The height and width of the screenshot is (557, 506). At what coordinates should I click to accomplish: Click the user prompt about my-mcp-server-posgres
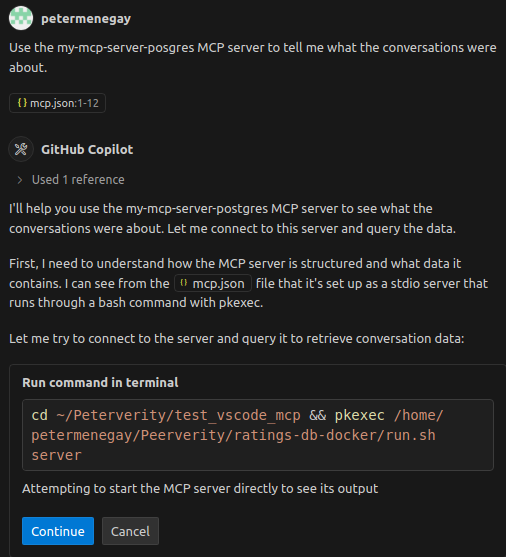tap(253, 58)
